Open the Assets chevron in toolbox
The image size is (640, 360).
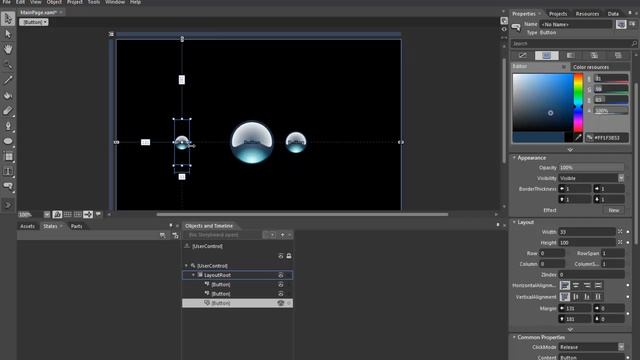coord(8,205)
